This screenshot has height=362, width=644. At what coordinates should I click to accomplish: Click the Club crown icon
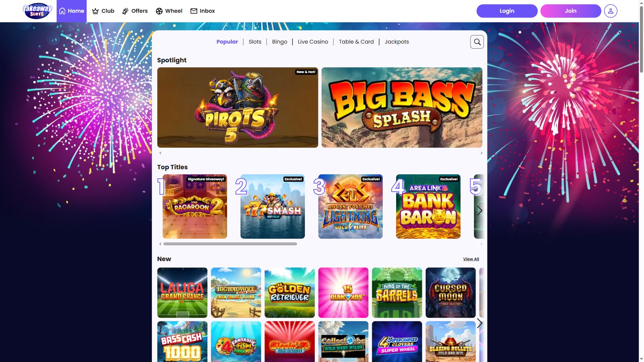95,11
